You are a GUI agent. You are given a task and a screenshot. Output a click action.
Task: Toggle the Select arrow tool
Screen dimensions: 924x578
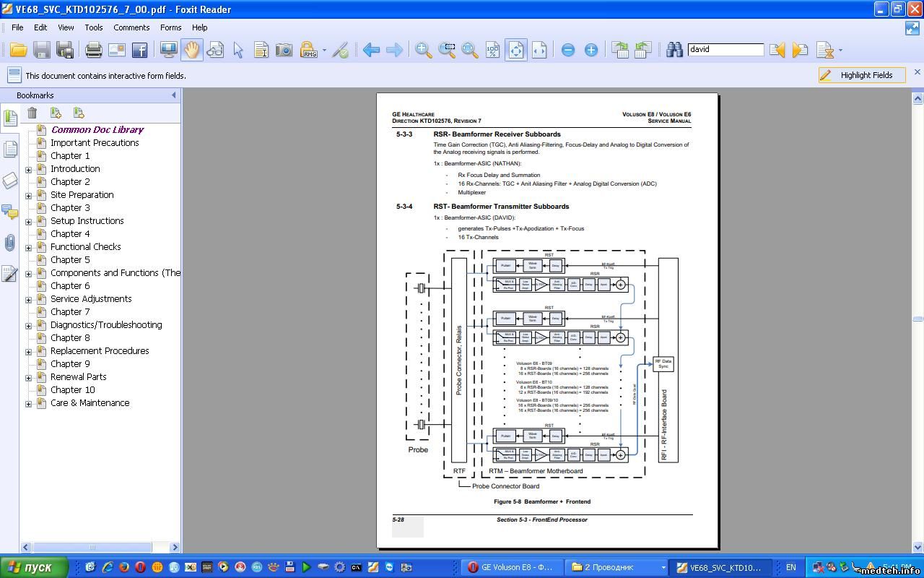tap(238, 50)
